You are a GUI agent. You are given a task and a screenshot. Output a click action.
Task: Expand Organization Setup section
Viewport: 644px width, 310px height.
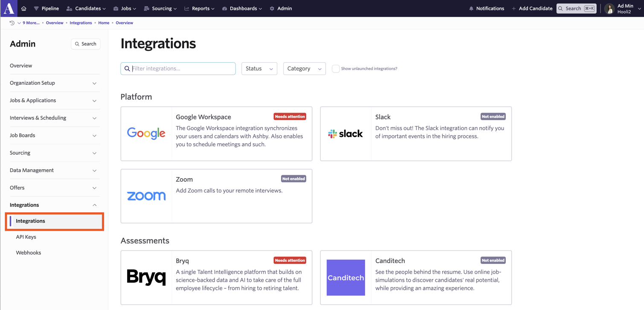[x=55, y=83]
